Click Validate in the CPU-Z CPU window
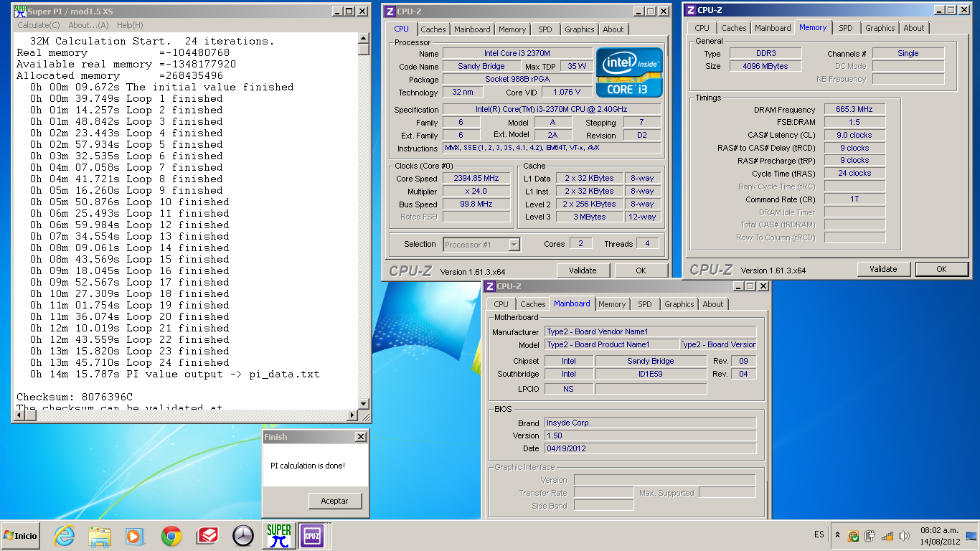The height and width of the screenshot is (551, 980). pyautogui.click(x=583, y=270)
